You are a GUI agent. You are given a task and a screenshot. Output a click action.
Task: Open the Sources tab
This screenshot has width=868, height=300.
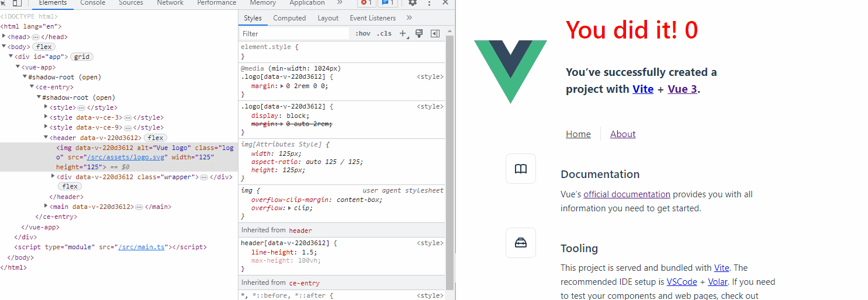131,3
